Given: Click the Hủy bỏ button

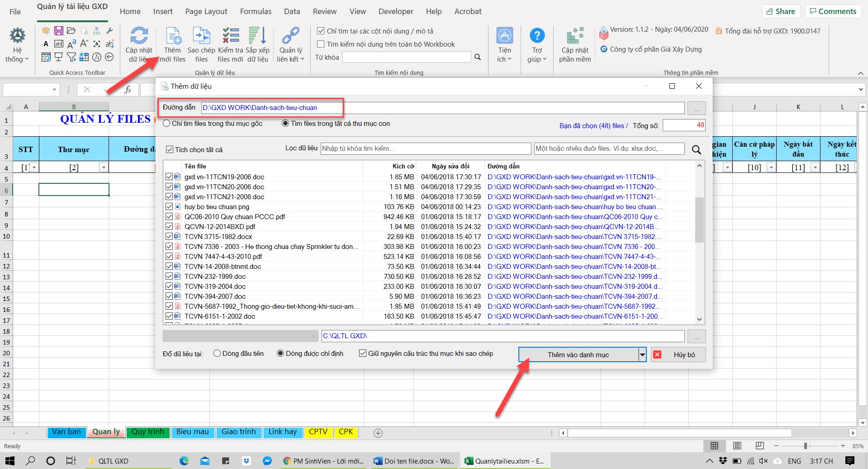Looking at the screenshot, I should (x=678, y=355).
